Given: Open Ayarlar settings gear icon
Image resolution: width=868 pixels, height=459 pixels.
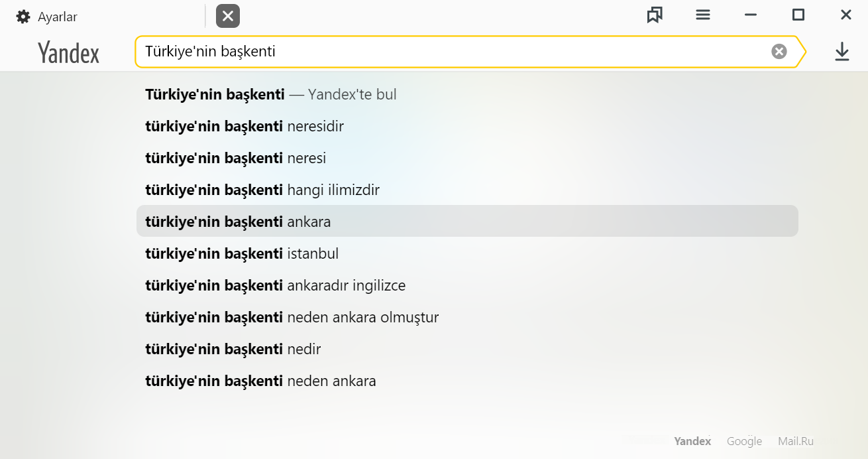Looking at the screenshot, I should point(23,17).
